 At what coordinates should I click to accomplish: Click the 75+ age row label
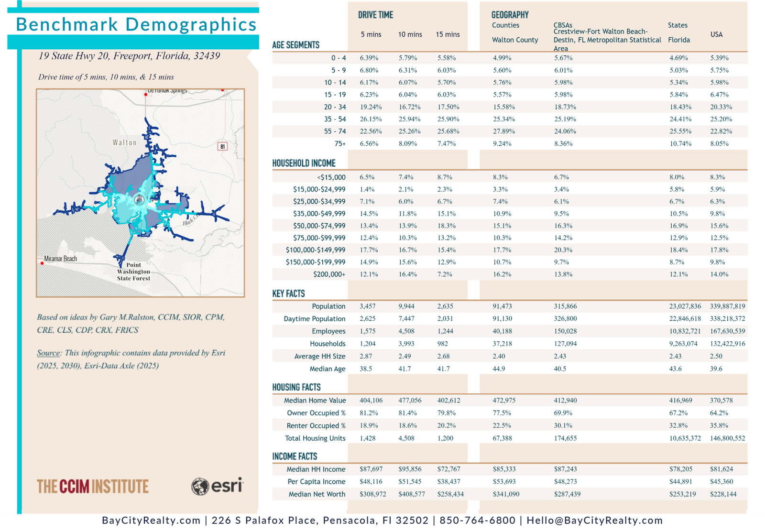pyautogui.click(x=340, y=143)
